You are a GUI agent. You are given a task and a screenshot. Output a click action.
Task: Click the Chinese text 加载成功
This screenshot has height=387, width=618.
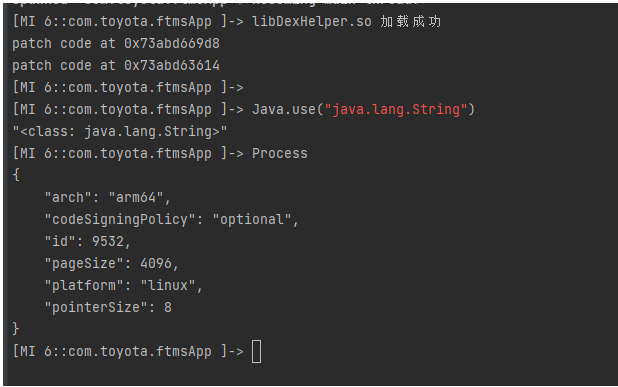click(x=411, y=22)
